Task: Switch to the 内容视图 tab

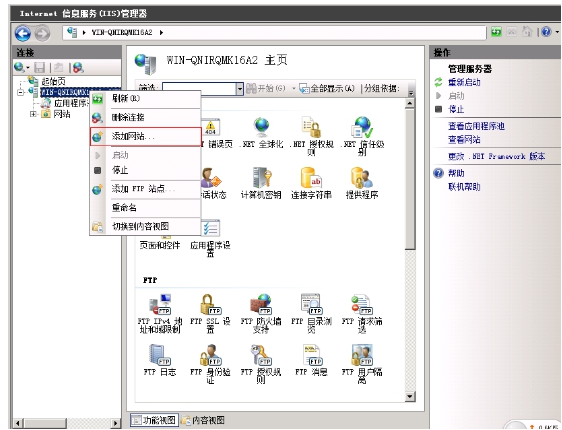Action: (203, 420)
